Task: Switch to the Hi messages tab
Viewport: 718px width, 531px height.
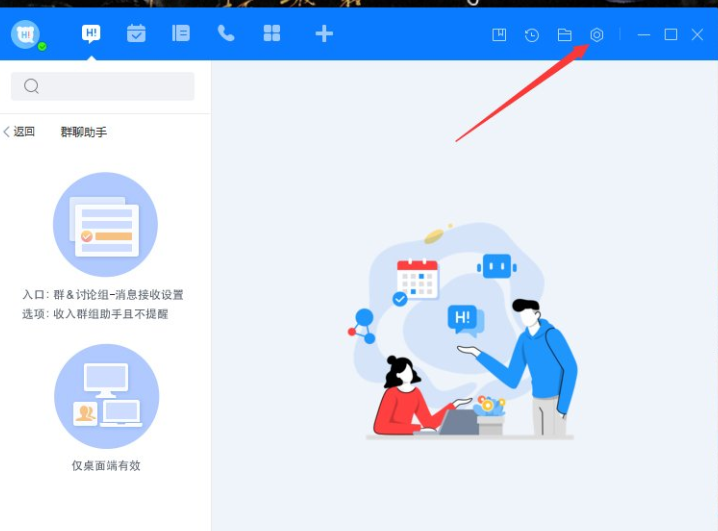Action: click(91, 34)
